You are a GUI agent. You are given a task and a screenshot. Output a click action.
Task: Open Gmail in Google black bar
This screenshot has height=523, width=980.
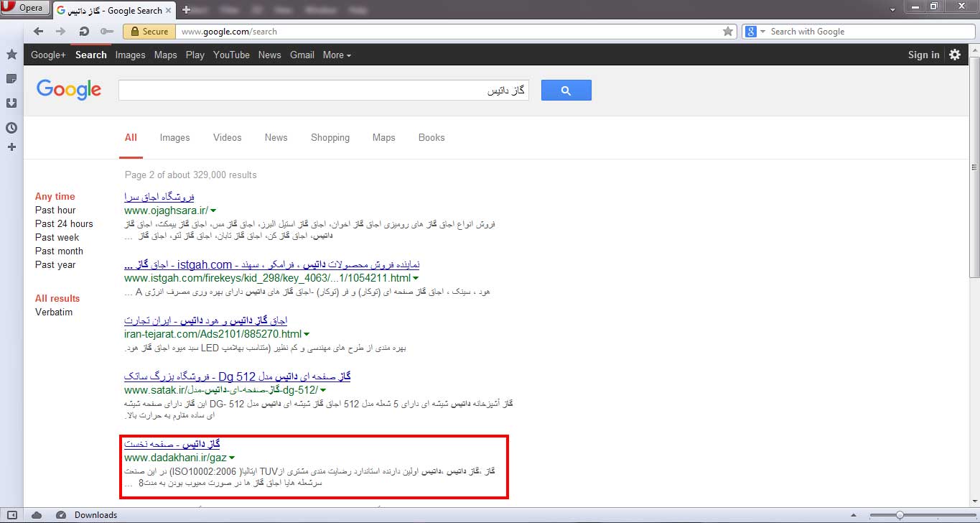click(302, 55)
